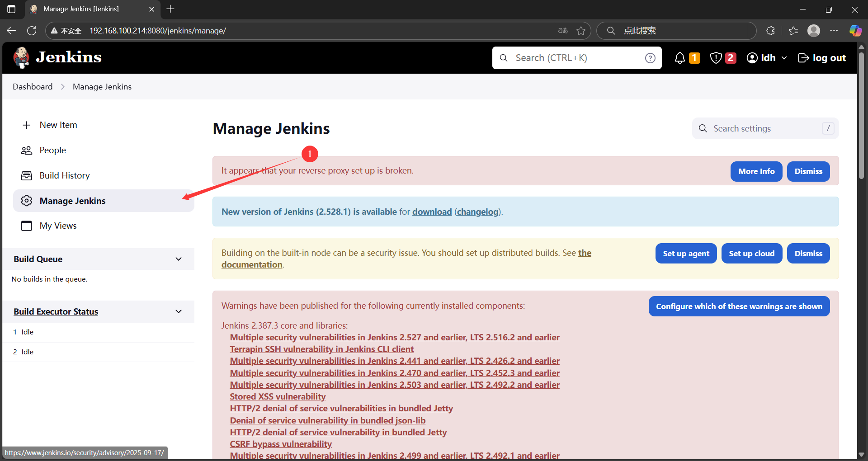Click the browser back arrow
Image resolution: width=868 pixels, height=461 pixels.
(11, 31)
